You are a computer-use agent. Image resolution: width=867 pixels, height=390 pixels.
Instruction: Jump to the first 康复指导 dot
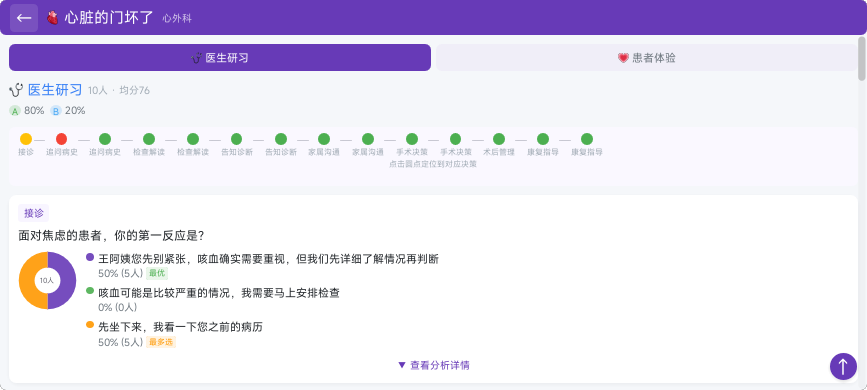coord(543,139)
